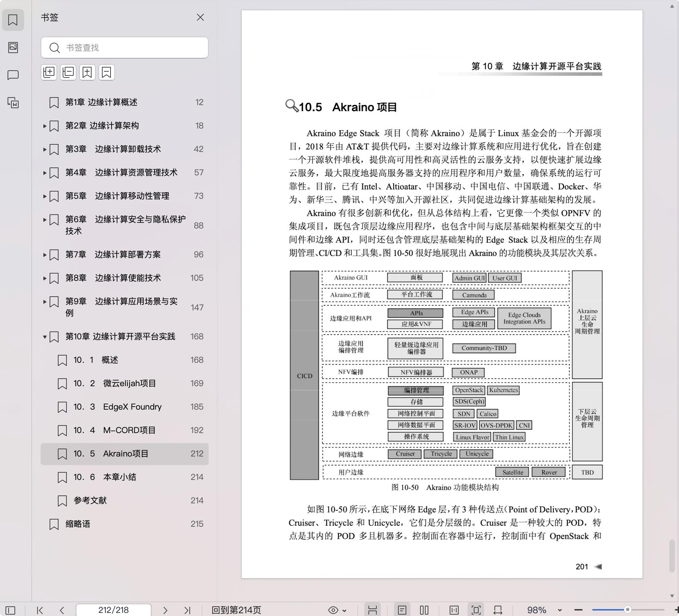679x616 pixels.
Task: Open bookmark 第1章 边缘计算概述
Action: [125, 102]
